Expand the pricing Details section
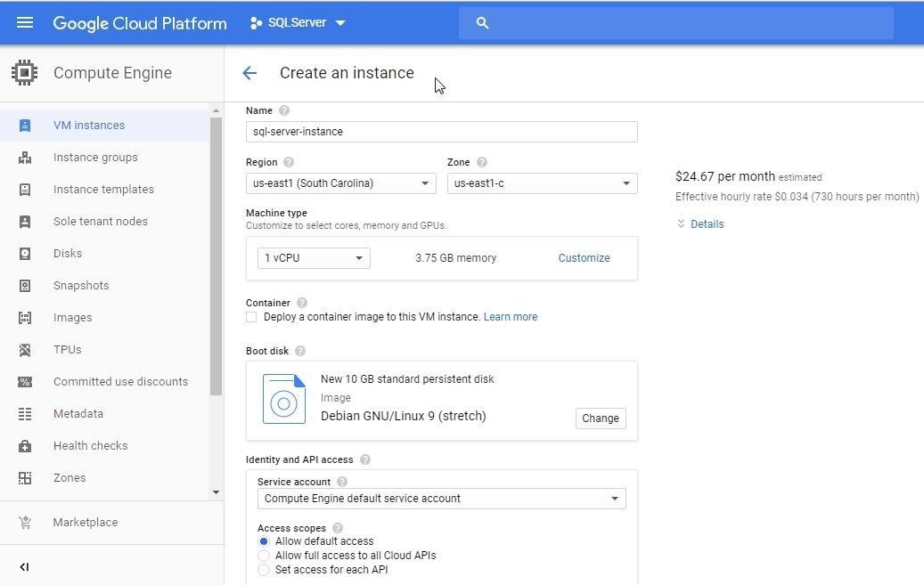This screenshot has height=585, width=924. 700,224
